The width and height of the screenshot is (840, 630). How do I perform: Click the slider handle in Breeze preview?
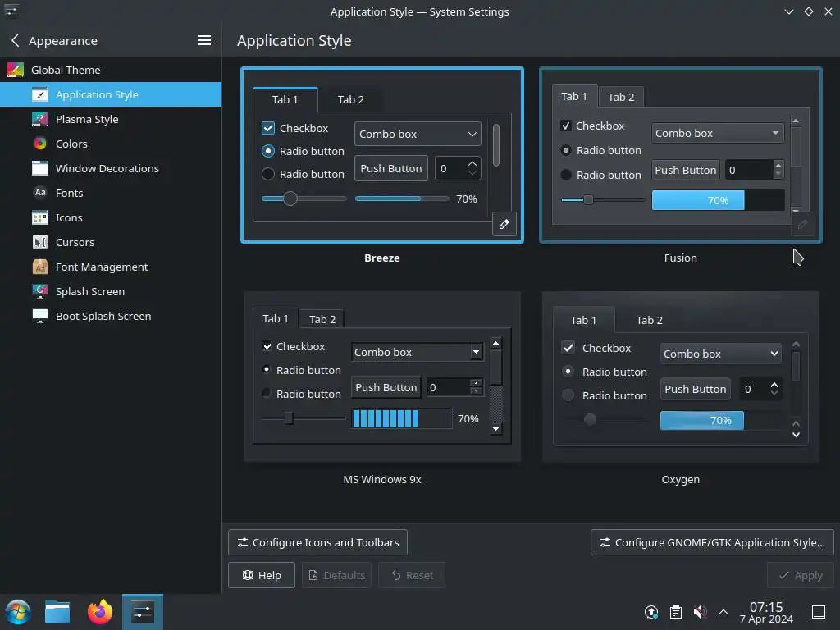click(x=290, y=199)
